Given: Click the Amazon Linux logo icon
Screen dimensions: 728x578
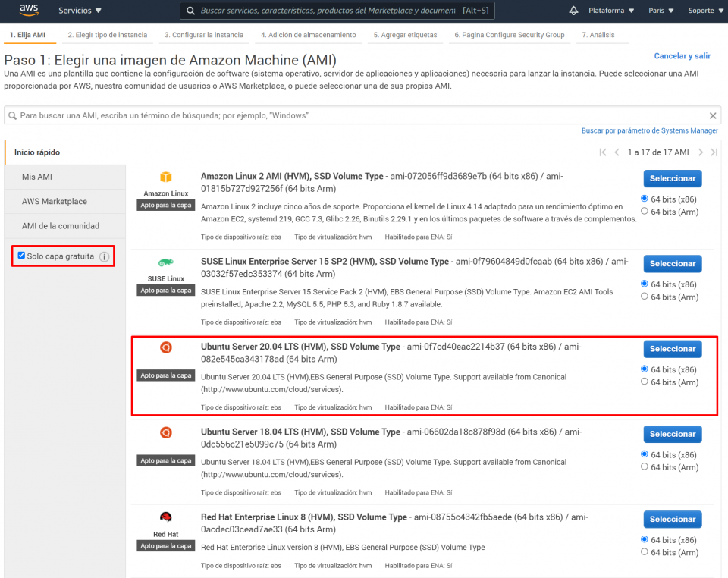Looking at the screenshot, I should [x=165, y=176].
